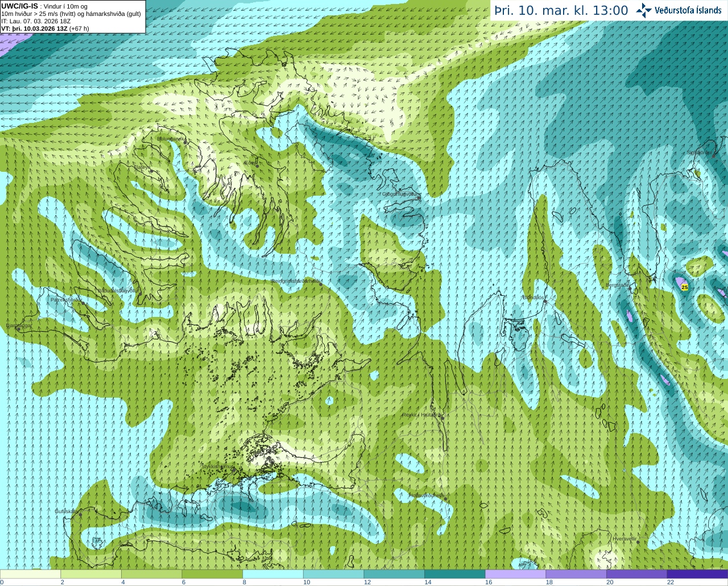This screenshot has width=728, height=586.
Task: Click the 20–22 m/s legend swatch
Action: (x=637, y=573)
